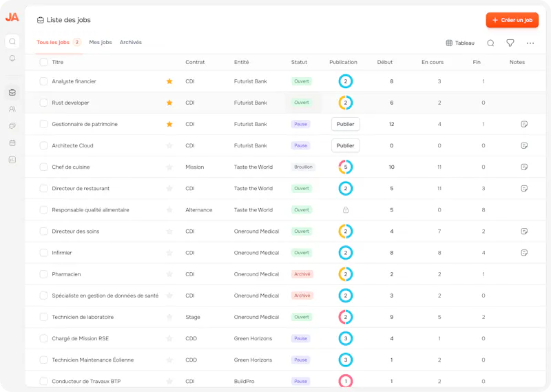Open the jobs database icon in sidebar
The height and width of the screenshot is (392, 551).
pos(12,92)
